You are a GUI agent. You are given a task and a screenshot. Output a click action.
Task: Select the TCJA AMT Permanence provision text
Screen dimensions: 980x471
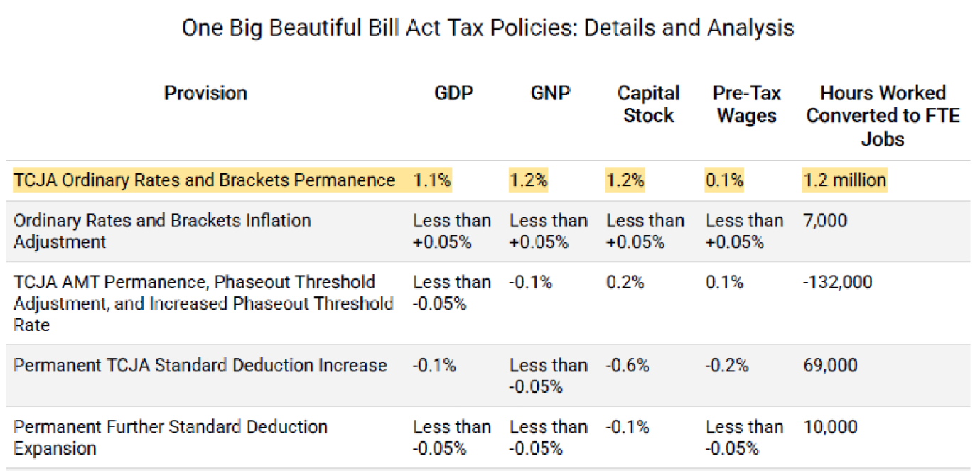(203, 303)
